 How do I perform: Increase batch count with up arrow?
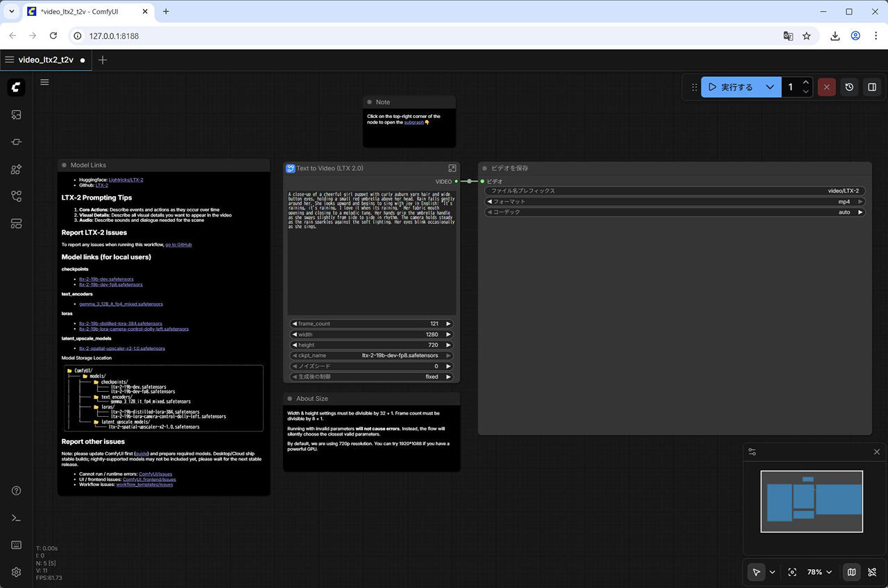point(805,83)
